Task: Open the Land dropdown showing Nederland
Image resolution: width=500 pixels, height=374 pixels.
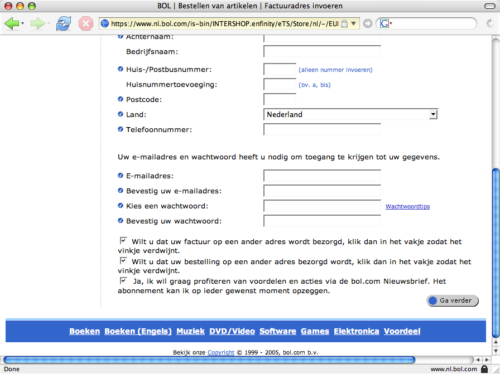Action: (x=350, y=114)
